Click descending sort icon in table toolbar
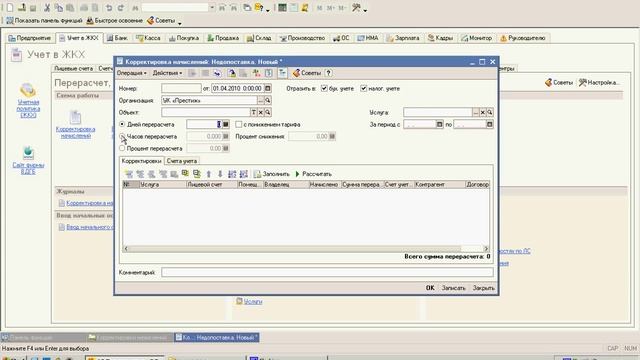 pos(244,174)
